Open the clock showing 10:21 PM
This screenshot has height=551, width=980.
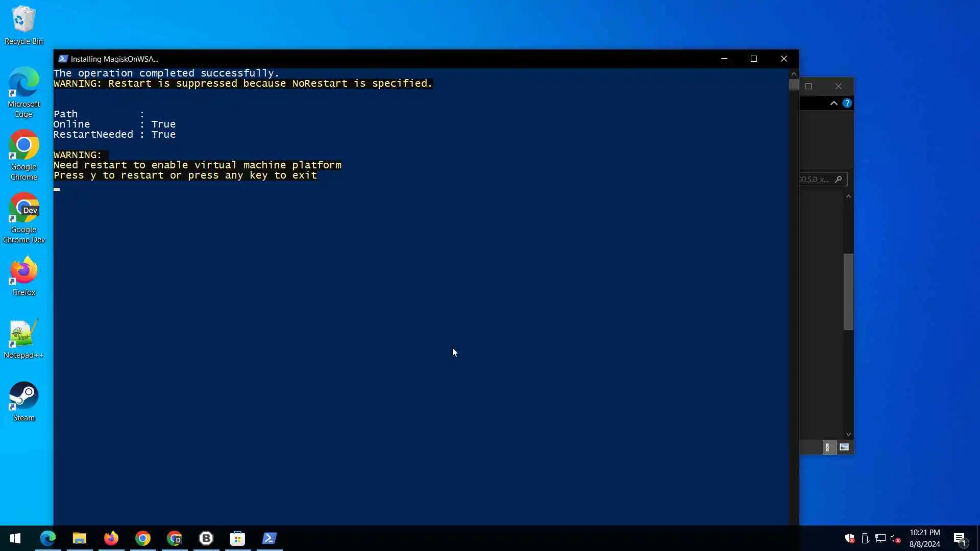pos(924,538)
